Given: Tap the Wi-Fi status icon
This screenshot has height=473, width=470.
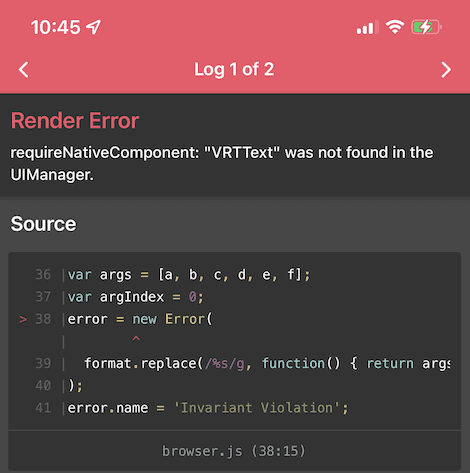Looking at the screenshot, I should (395, 27).
